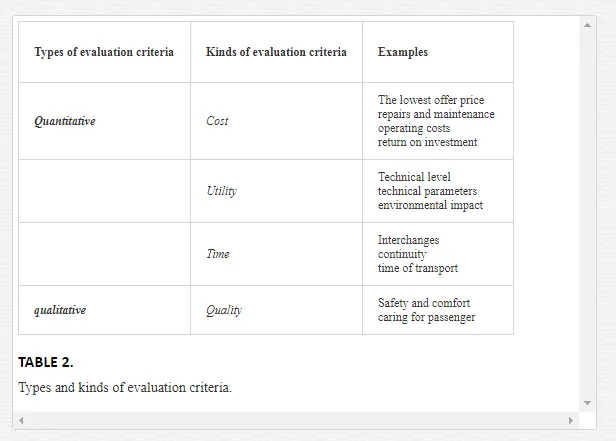Image resolution: width=616 pixels, height=441 pixels.
Task: Select the 'Types of evaluation criteria' header
Action: 104,52
